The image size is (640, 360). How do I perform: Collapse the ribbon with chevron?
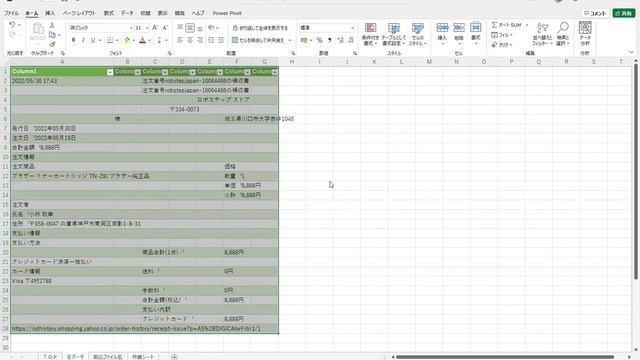click(631, 53)
